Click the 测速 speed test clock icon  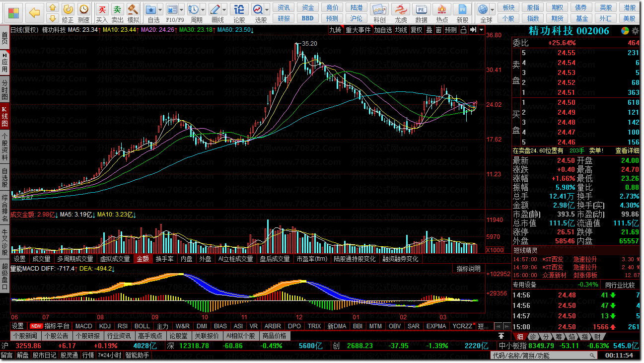pos(84,9)
